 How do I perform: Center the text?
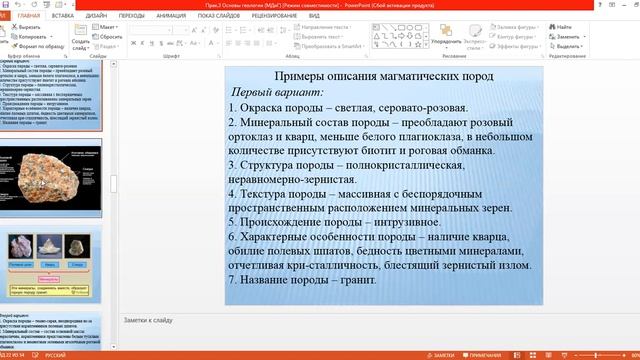[x=238, y=43]
